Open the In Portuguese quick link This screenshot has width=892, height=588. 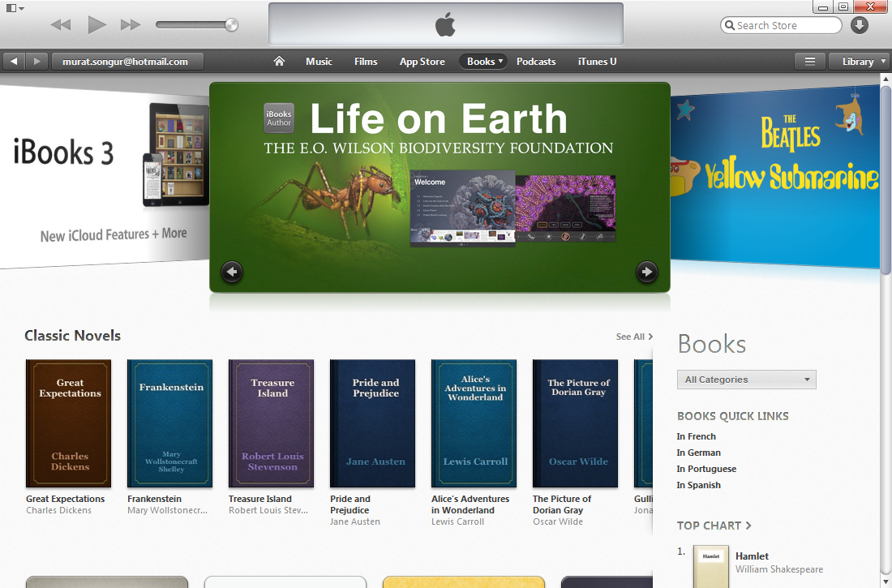[x=706, y=469]
